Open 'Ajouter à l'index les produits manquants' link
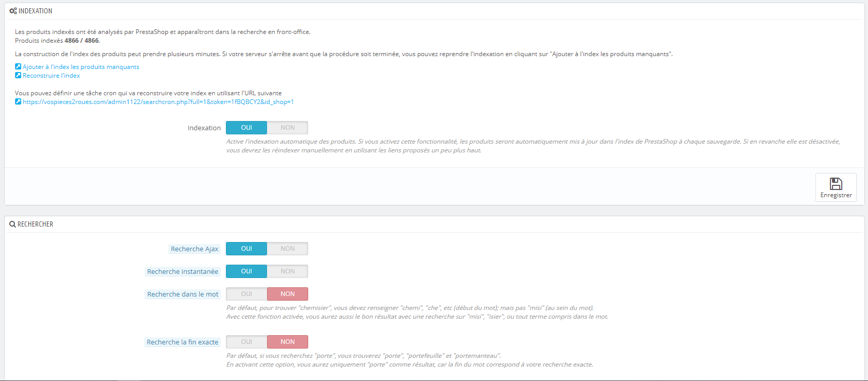This screenshot has height=381, width=868. tap(81, 67)
